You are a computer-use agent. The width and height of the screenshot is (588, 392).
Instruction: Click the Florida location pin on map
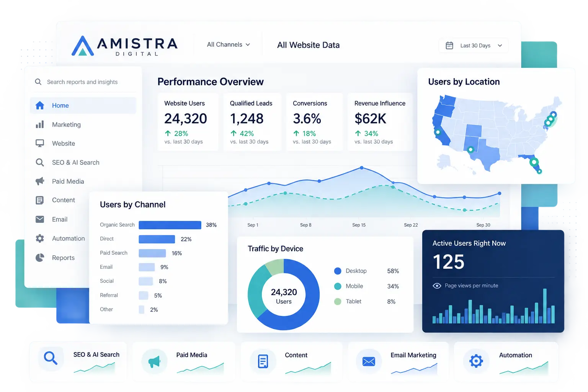coord(534,162)
